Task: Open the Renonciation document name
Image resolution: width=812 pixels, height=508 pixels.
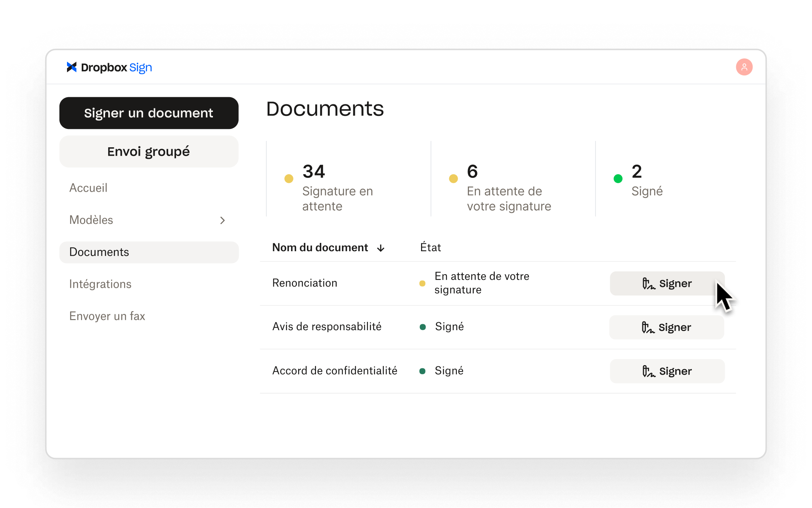Action: coord(305,283)
